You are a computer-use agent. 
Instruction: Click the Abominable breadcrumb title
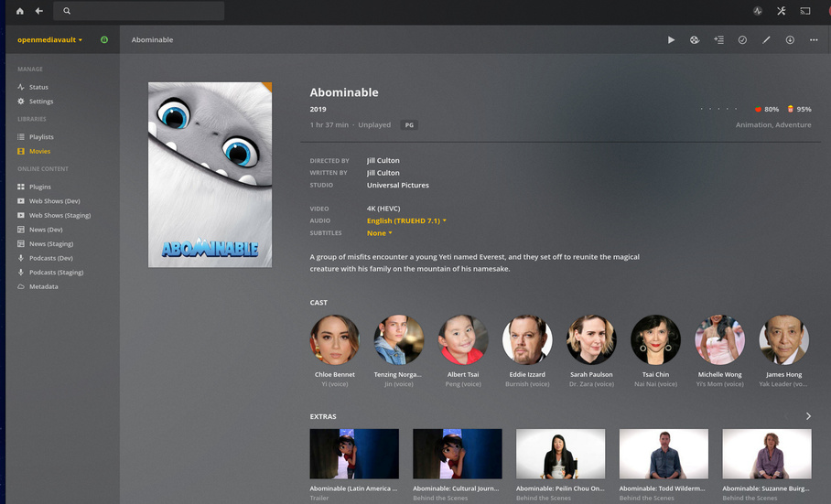[152, 39]
